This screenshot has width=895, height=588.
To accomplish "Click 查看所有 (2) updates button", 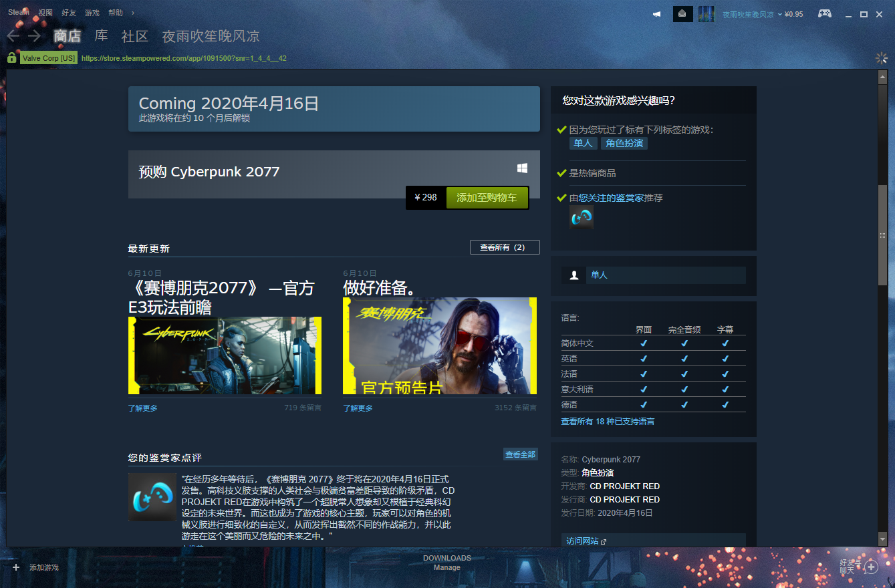I will [505, 247].
